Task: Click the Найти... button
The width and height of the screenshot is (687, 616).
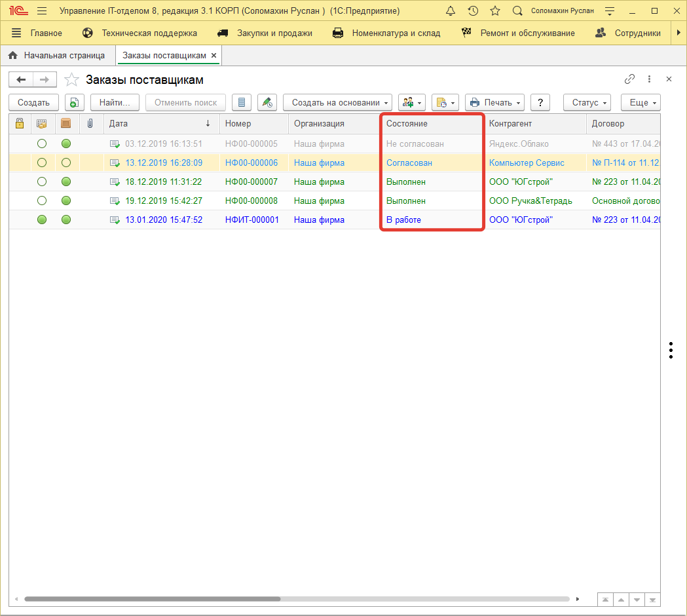Action: click(x=115, y=102)
